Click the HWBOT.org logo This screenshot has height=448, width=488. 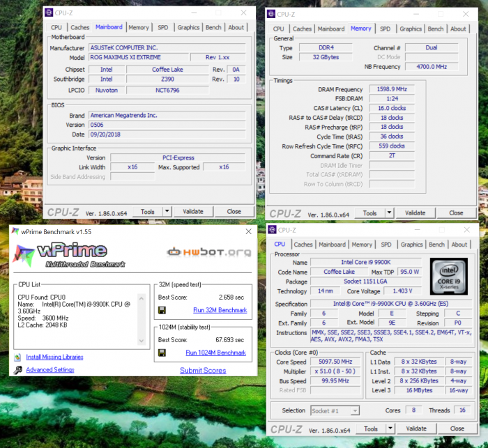click(209, 252)
